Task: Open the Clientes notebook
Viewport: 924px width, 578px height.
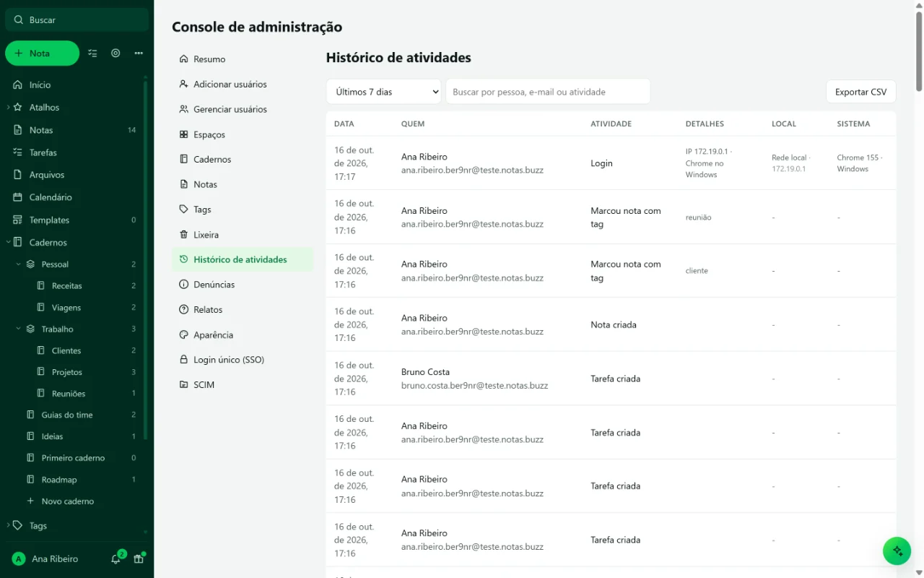Action: [x=66, y=350]
